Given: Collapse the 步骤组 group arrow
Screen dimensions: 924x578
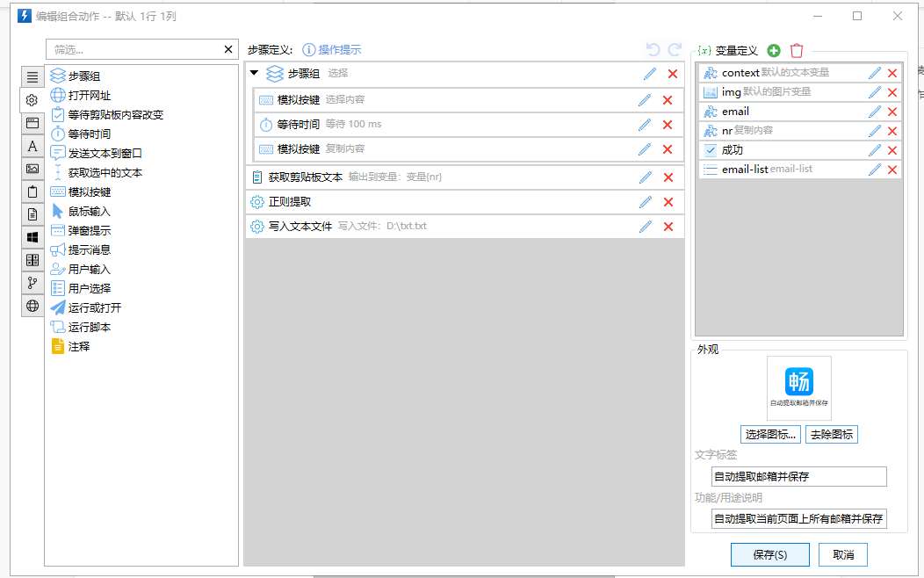Looking at the screenshot, I should [x=255, y=73].
